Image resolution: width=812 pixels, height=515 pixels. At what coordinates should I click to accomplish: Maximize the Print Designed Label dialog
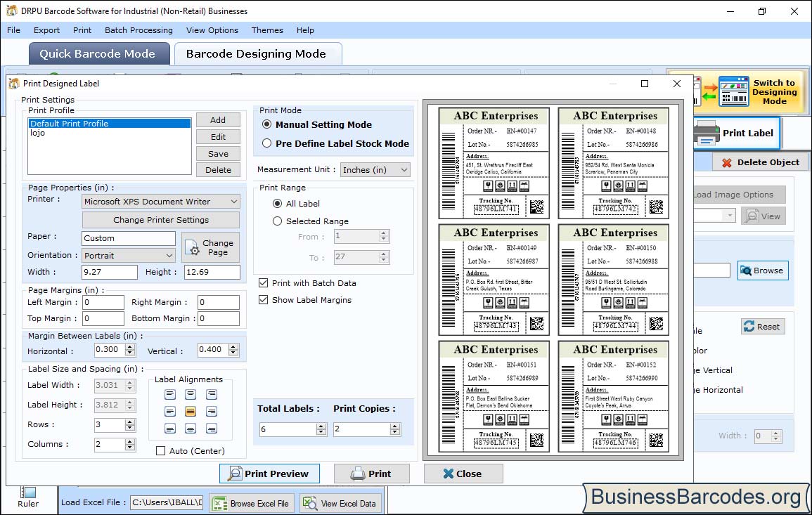pos(645,84)
